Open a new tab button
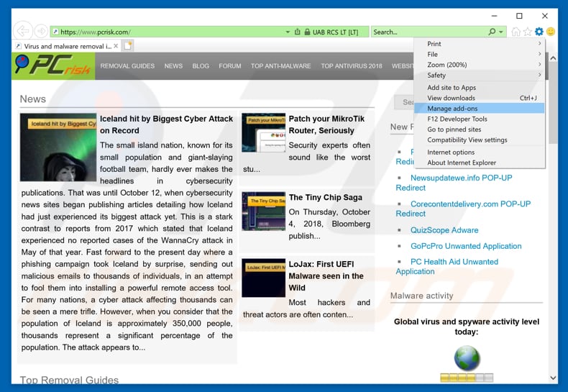The width and height of the screenshot is (568, 392). click(128, 45)
